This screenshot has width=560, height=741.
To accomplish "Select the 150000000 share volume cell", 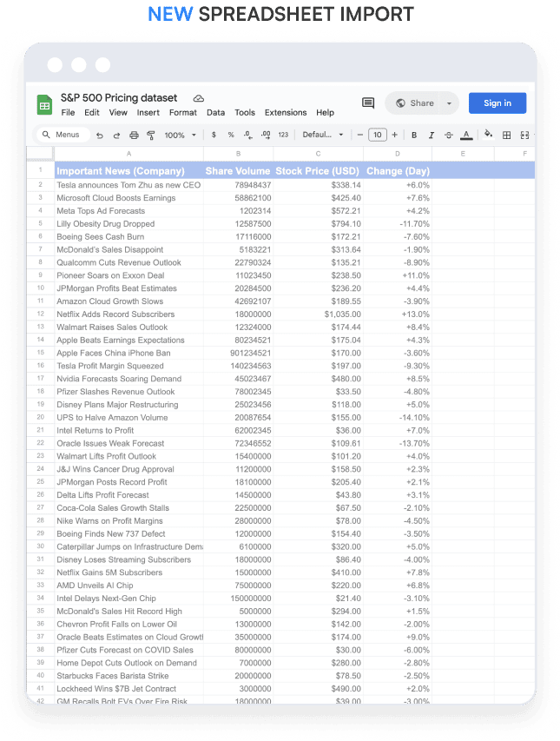I will point(239,599).
